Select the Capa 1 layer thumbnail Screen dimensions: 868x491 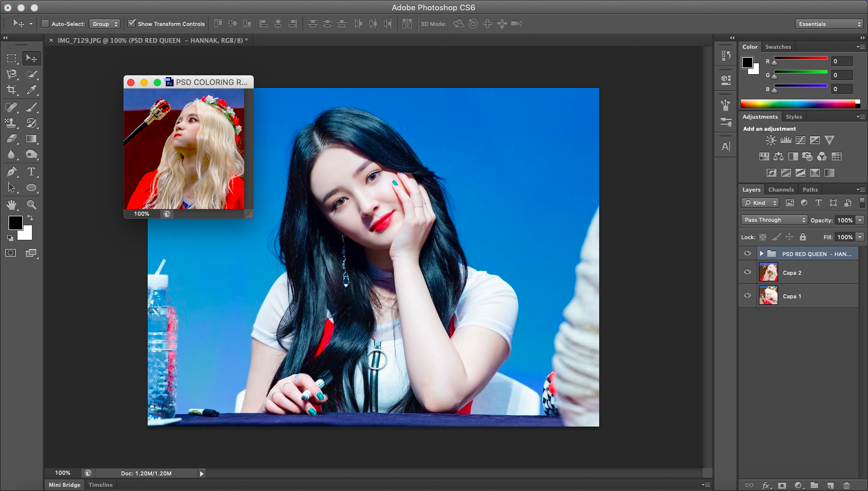pyautogui.click(x=769, y=296)
